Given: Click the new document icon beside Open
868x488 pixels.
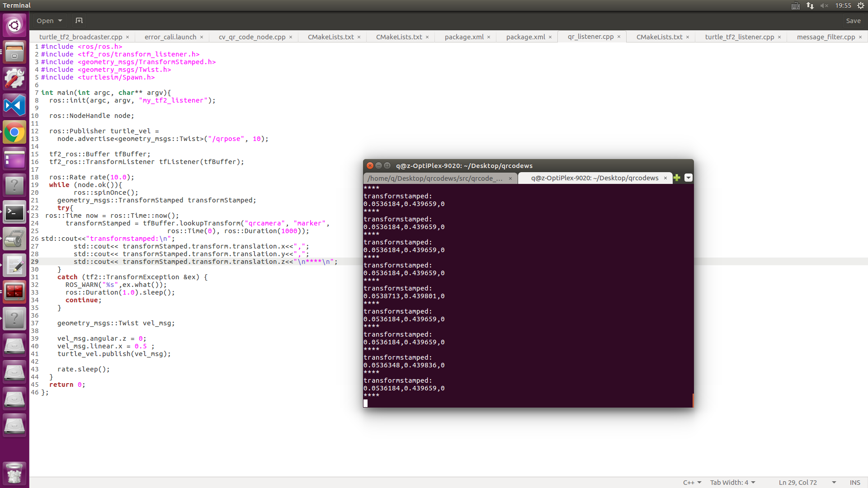Looking at the screenshot, I should coord(79,21).
